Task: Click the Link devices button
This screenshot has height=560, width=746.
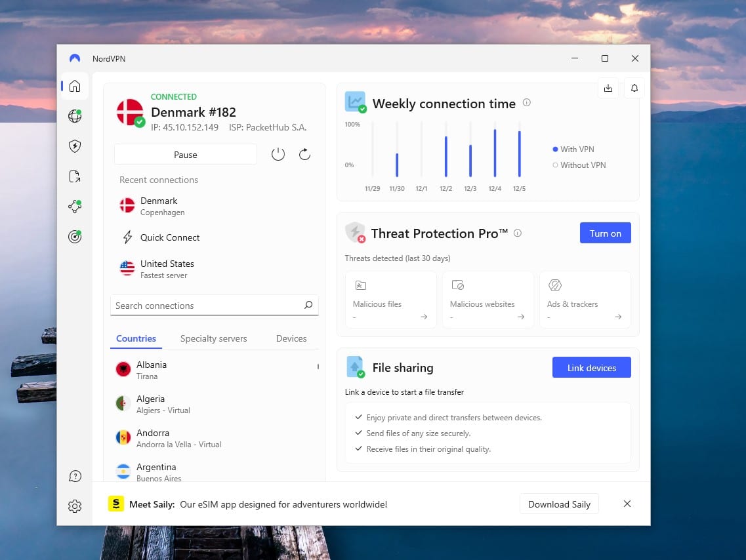Action: pyautogui.click(x=591, y=367)
